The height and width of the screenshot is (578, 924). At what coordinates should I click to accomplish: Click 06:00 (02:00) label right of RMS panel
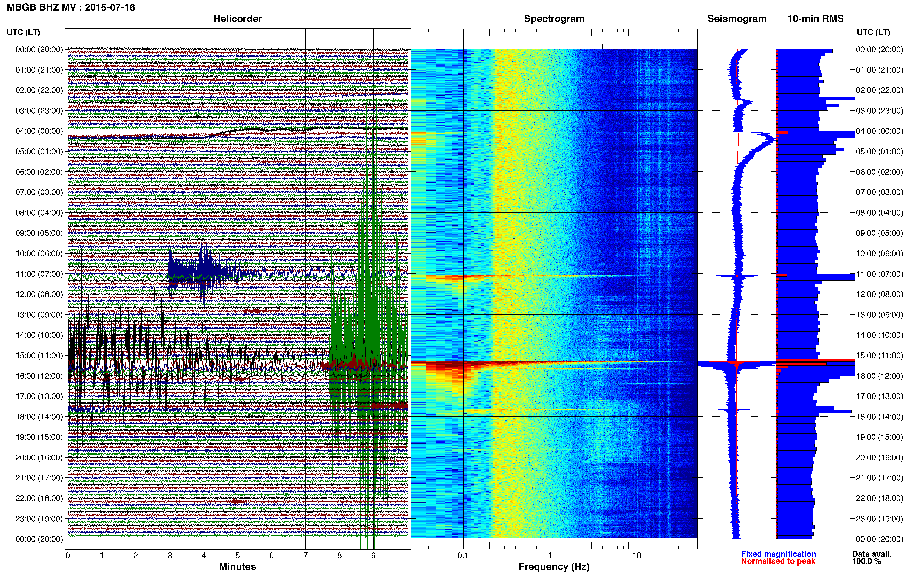point(879,172)
